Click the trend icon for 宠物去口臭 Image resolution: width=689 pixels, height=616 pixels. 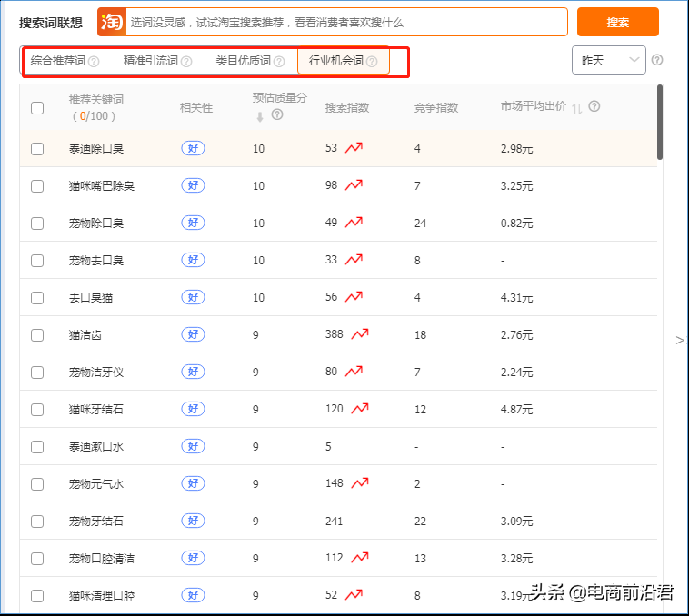pyautogui.click(x=354, y=260)
